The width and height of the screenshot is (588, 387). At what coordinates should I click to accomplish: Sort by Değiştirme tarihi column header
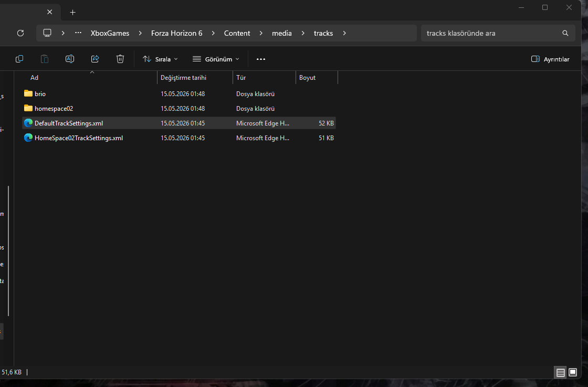(x=195, y=78)
